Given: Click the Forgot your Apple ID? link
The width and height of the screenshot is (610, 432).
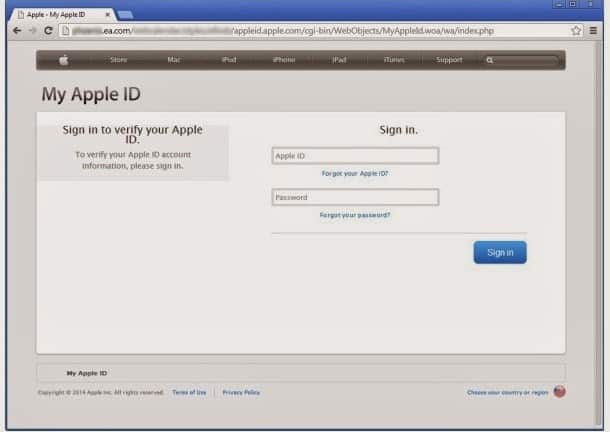Looking at the screenshot, I should pyautogui.click(x=355, y=173).
